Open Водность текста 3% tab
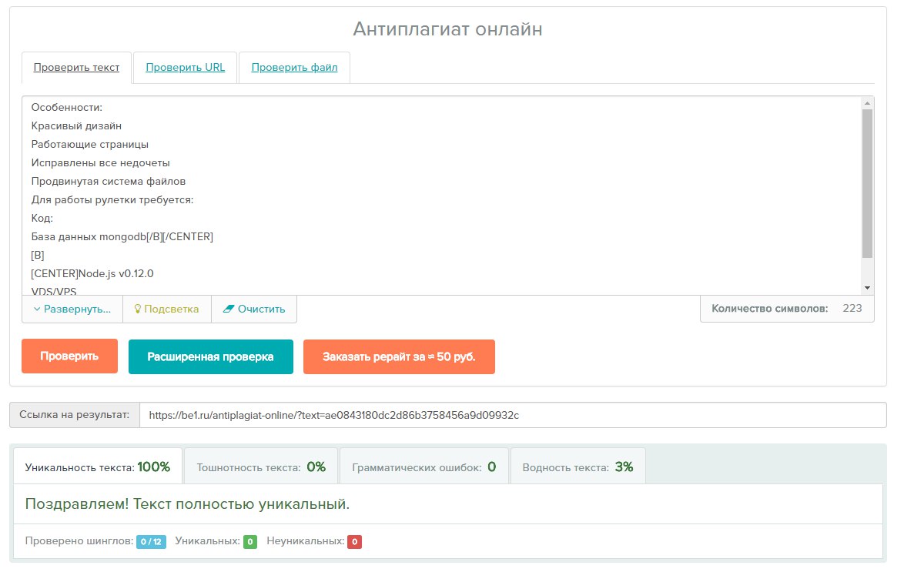 coord(577,467)
